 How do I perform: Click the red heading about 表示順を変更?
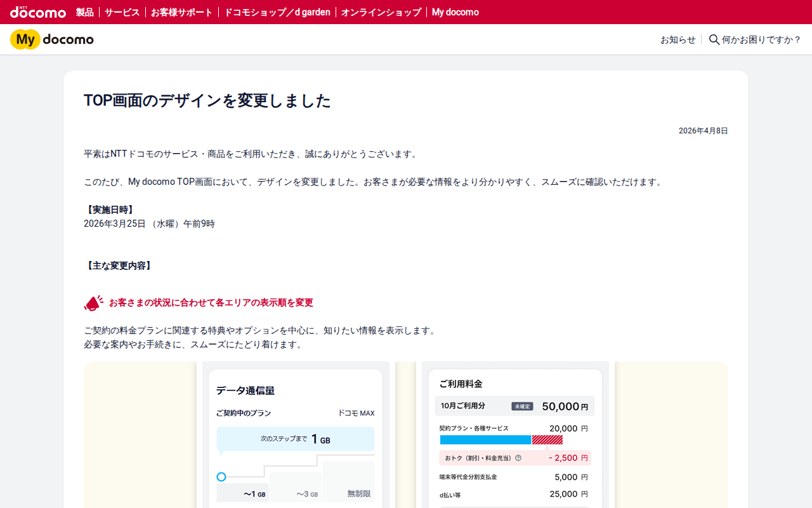point(211,303)
